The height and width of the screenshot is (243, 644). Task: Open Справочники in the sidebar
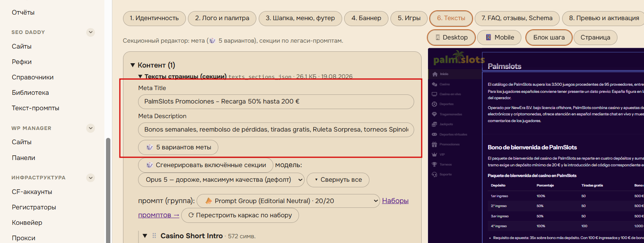click(32, 77)
